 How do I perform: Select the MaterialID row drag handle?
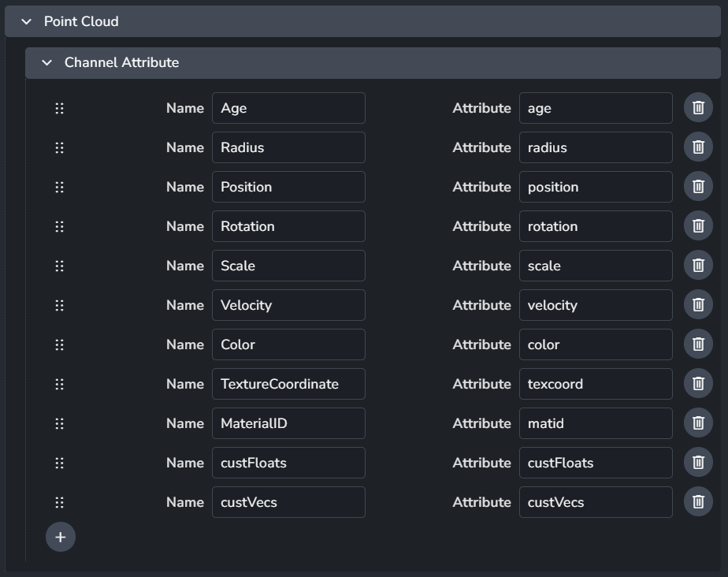[x=59, y=424]
